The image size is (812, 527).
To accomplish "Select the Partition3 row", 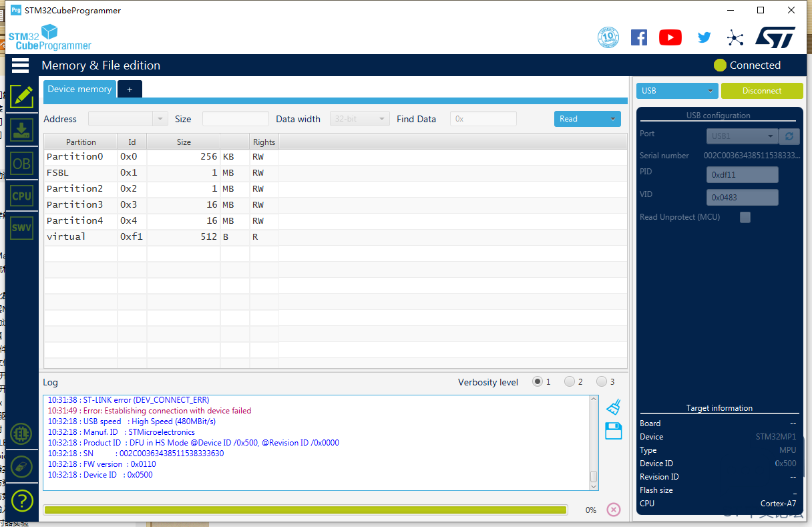I will coord(335,205).
